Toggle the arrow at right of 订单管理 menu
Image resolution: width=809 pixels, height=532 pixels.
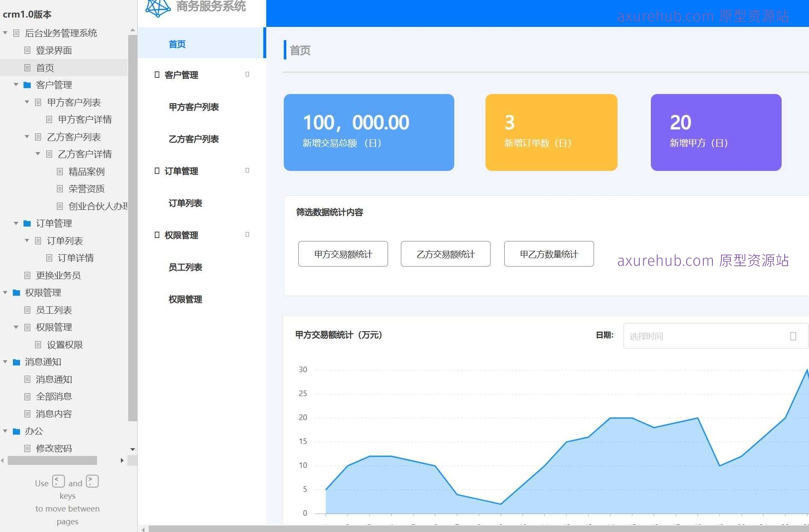(247, 170)
